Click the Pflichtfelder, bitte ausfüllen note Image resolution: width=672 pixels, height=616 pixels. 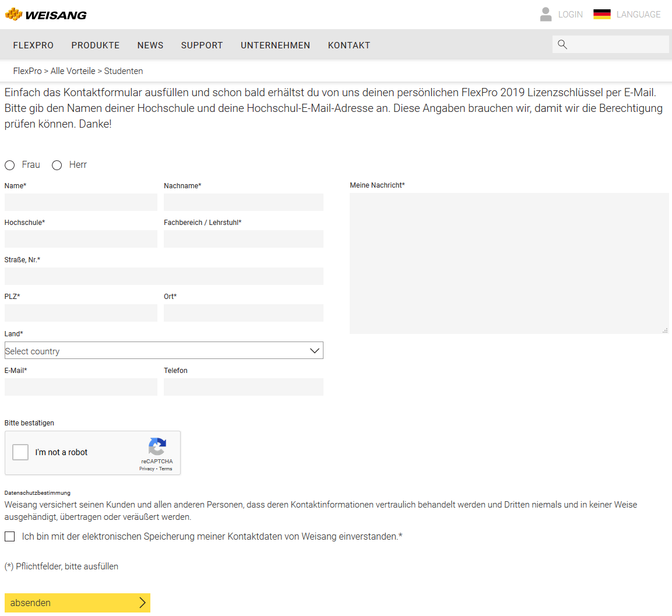tap(61, 566)
